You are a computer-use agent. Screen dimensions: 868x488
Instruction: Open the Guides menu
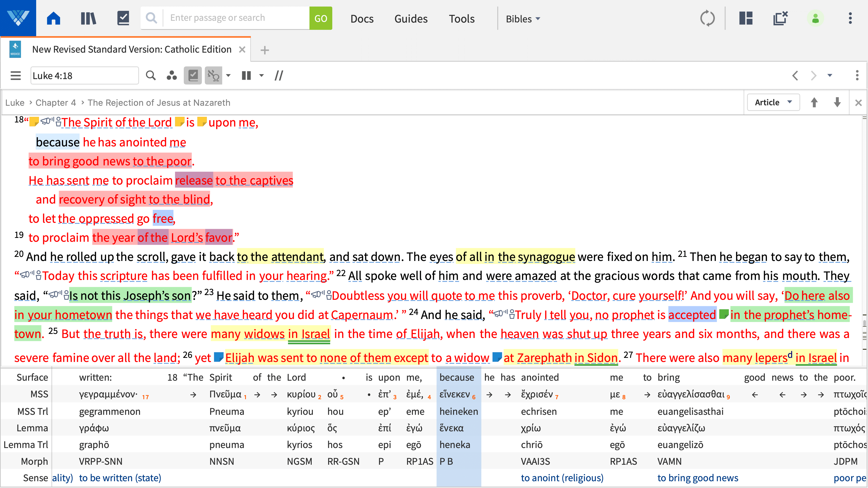coord(411,19)
